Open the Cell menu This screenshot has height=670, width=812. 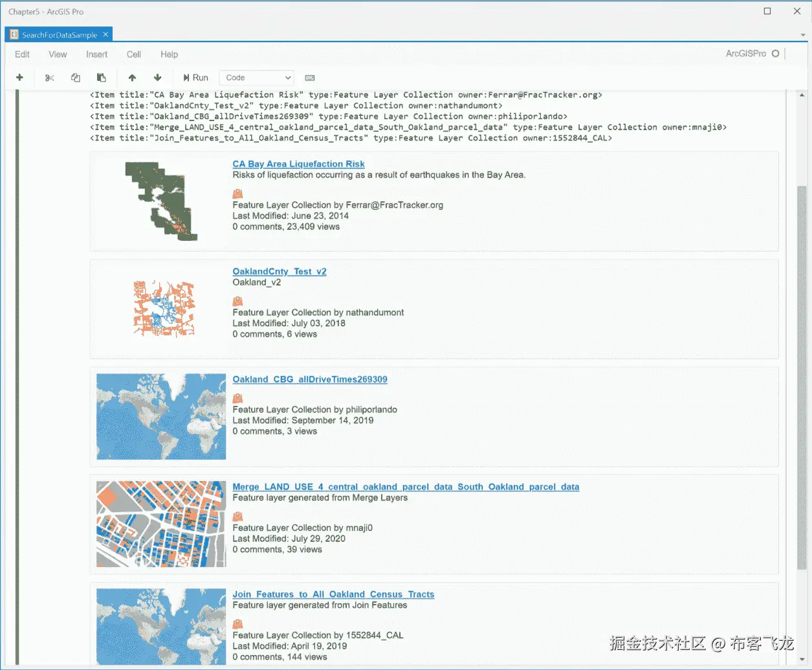coord(134,54)
